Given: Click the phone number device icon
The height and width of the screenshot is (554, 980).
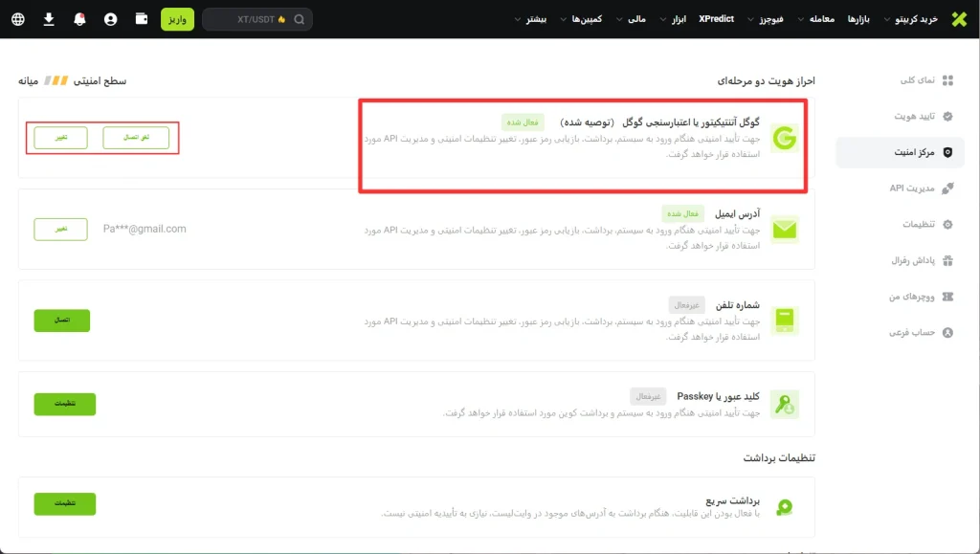Looking at the screenshot, I should pos(785,321).
